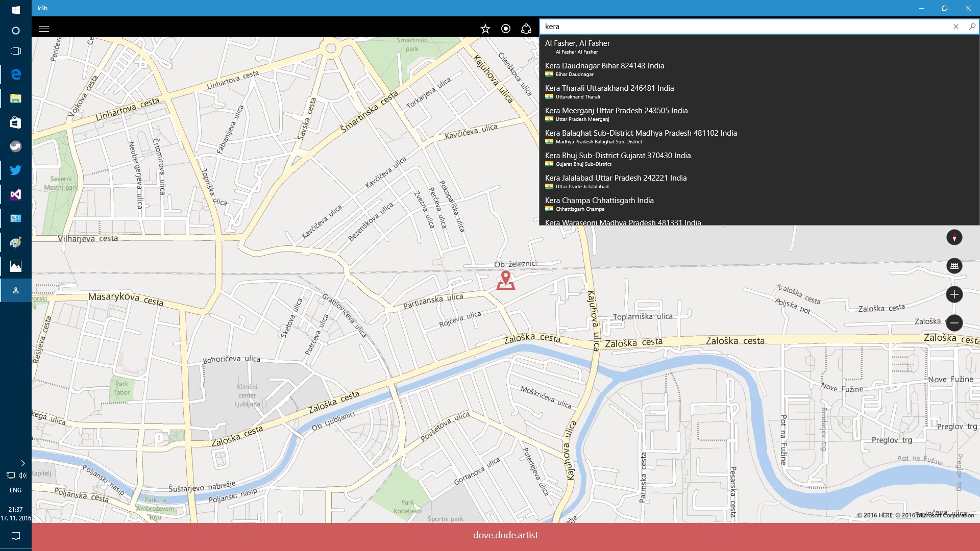This screenshot has width=980, height=551.
Task: Zoom out of the map
Action: point(954,323)
